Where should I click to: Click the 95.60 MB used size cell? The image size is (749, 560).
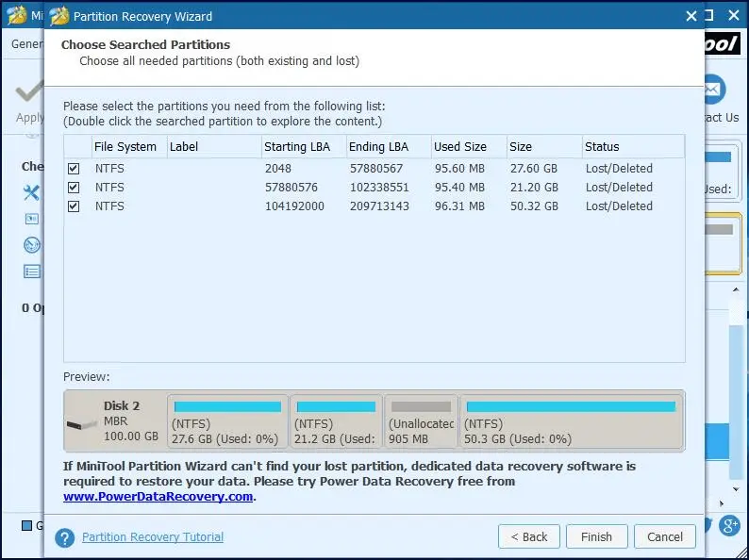(x=459, y=169)
